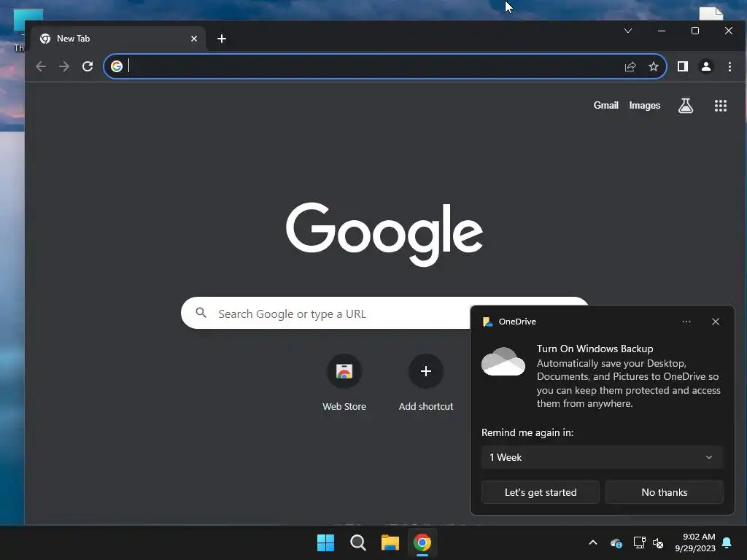Open a new tab with plus button
747x560 pixels.
click(x=222, y=39)
